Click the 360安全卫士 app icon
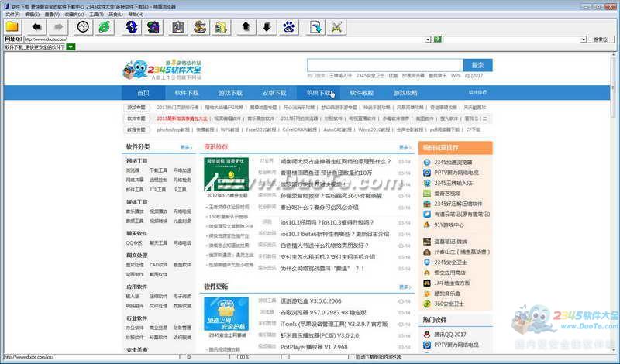 (427, 304)
